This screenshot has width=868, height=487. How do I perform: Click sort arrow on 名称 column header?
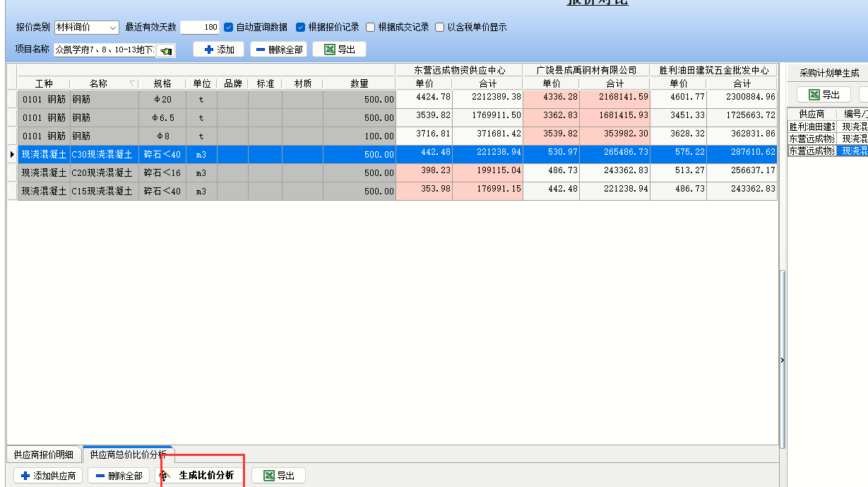[133, 83]
